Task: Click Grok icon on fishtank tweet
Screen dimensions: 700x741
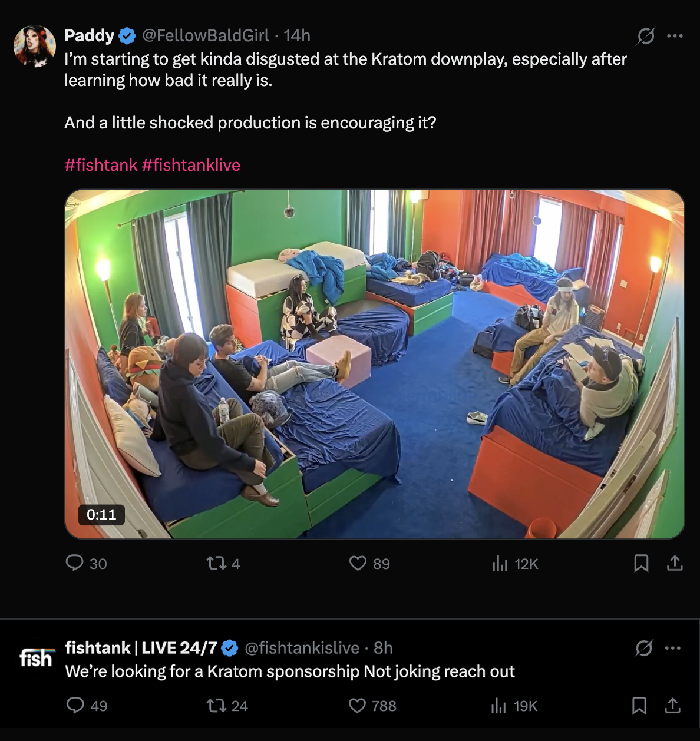Action: (644, 648)
